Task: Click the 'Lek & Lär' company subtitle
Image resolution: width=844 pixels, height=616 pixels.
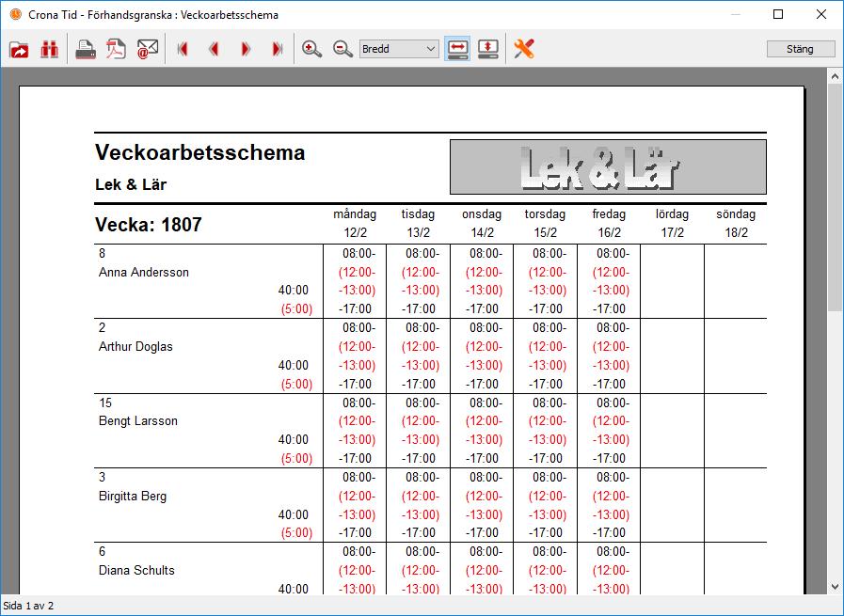Action: point(131,184)
